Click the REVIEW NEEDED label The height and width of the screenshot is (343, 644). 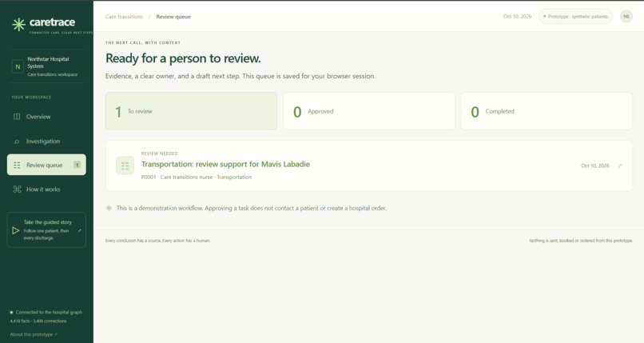(159, 154)
